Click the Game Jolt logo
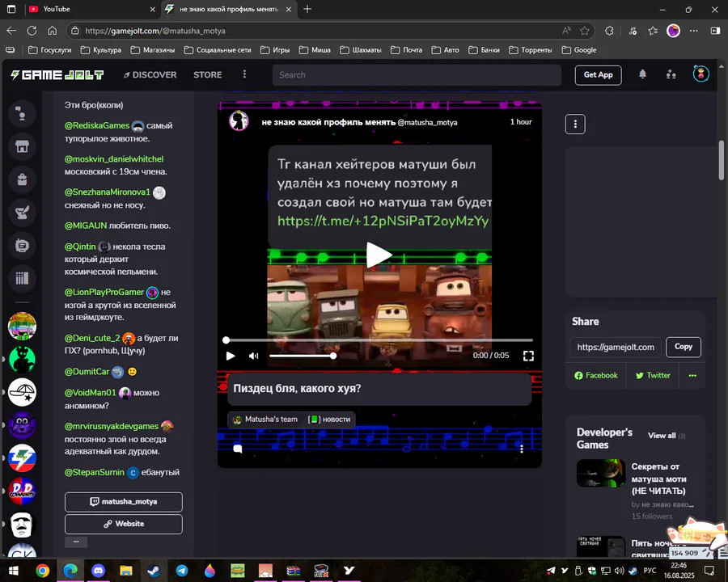The image size is (728, 582). pyautogui.click(x=57, y=74)
